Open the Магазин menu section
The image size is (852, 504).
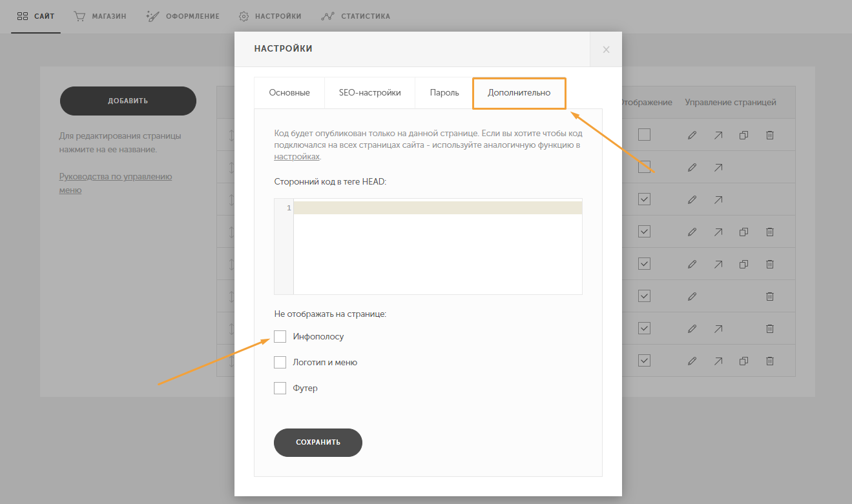click(x=100, y=16)
